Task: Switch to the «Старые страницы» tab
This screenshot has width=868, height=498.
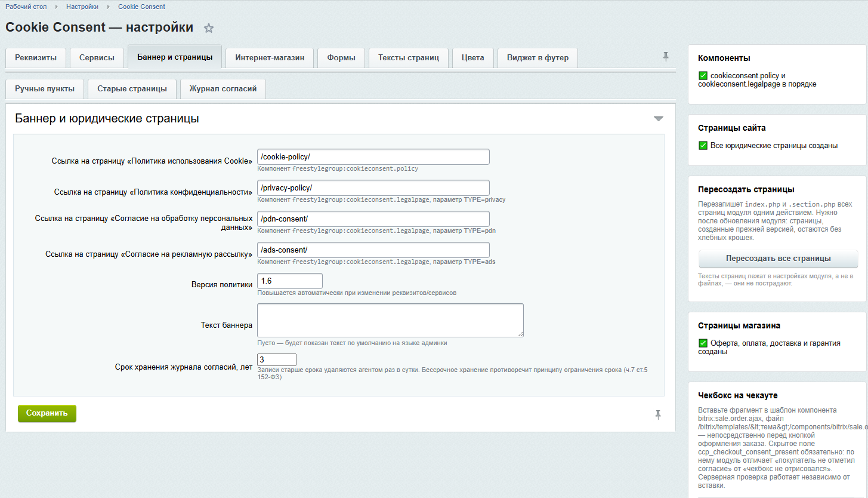Action: pos(132,88)
